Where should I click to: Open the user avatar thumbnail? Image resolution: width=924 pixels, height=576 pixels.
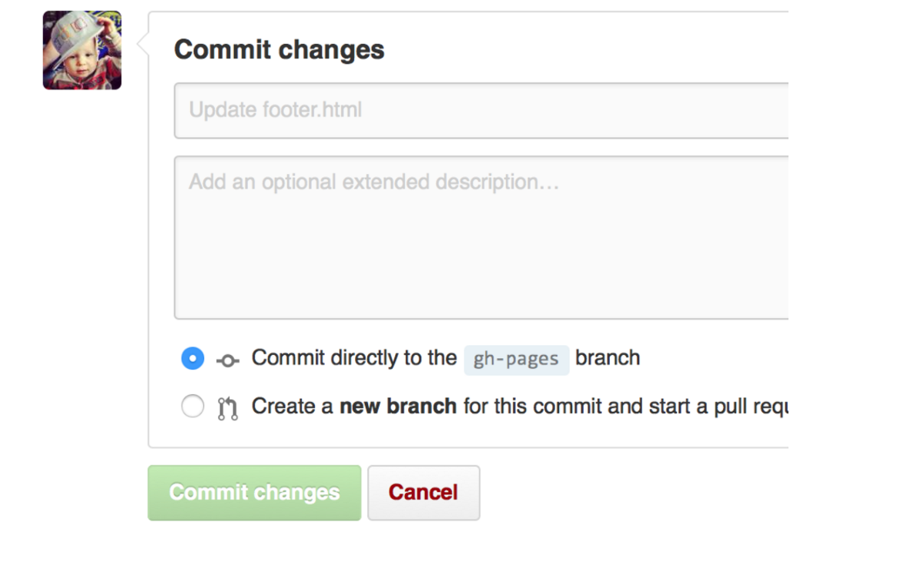click(82, 50)
